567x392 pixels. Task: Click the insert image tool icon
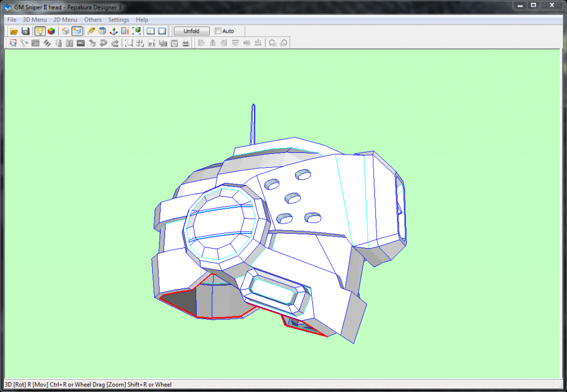(81, 43)
